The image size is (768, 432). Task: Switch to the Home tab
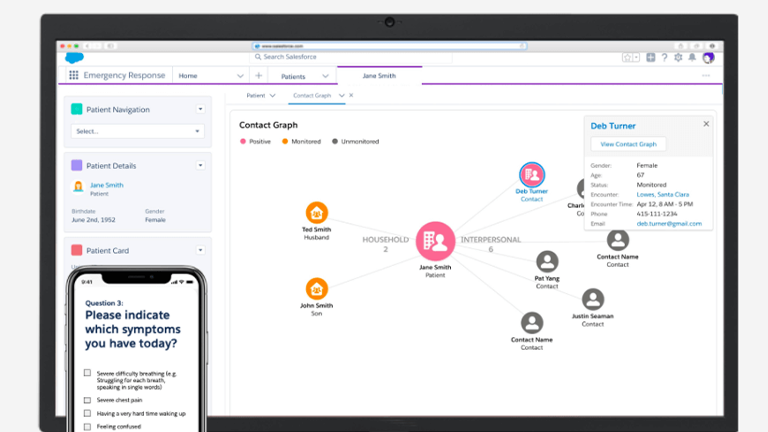(x=188, y=76)
